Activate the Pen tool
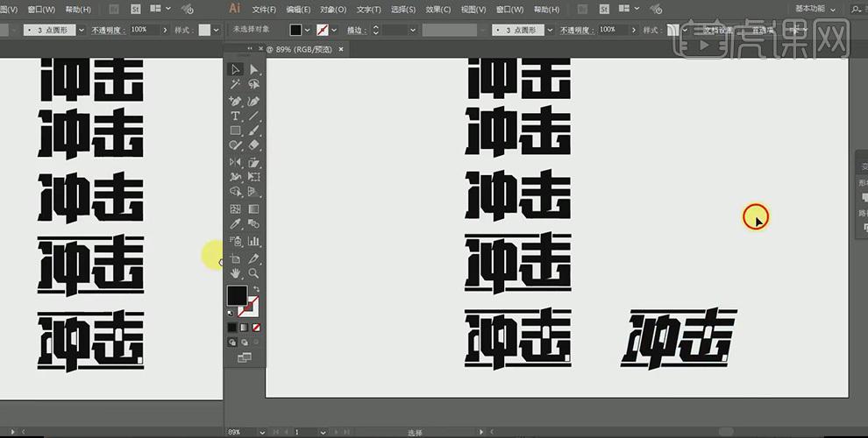This screenshot has height=438, width=868. [x=235, y=101]
